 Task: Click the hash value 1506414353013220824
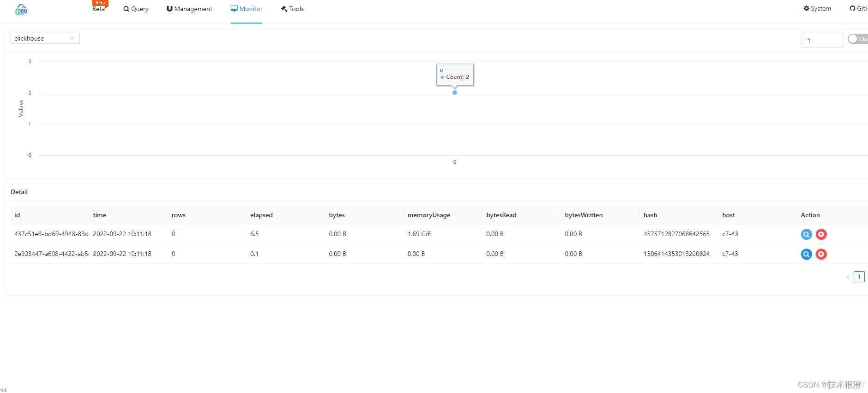(x=676, y=254)
